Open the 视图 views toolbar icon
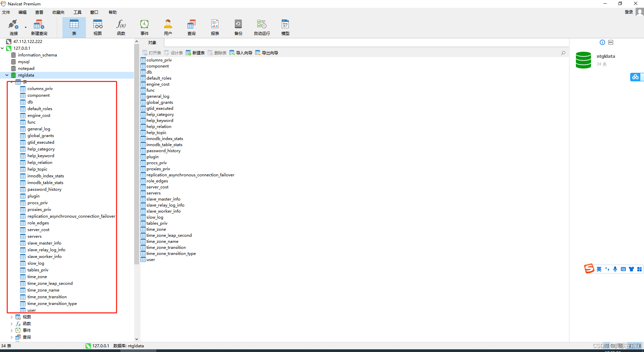644x352 pixels. [x=98, y=27]
